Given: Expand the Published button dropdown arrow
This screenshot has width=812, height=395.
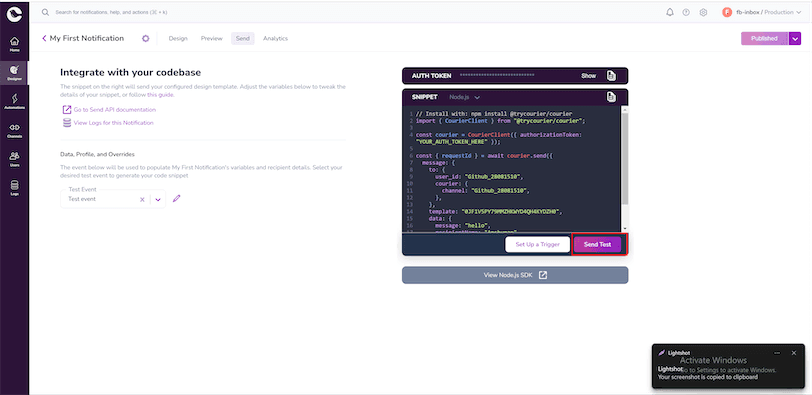Looking at the screenshot, I should [795, 38].
